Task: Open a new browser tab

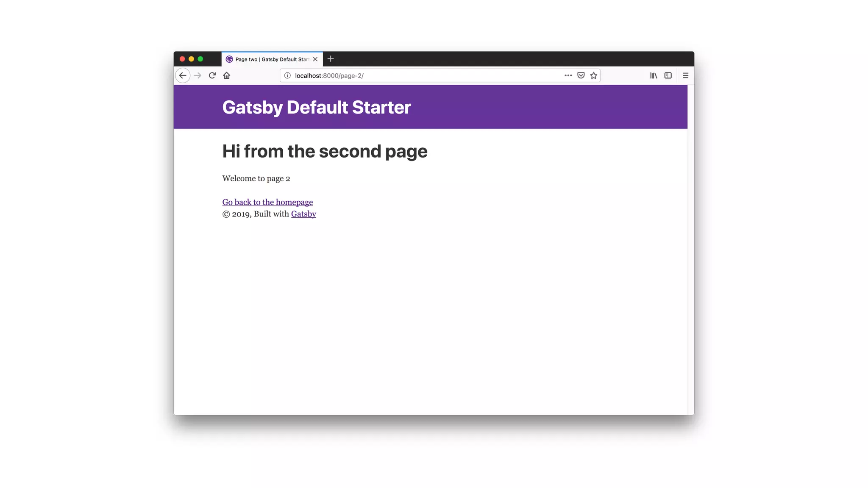Action: [331, 59]
